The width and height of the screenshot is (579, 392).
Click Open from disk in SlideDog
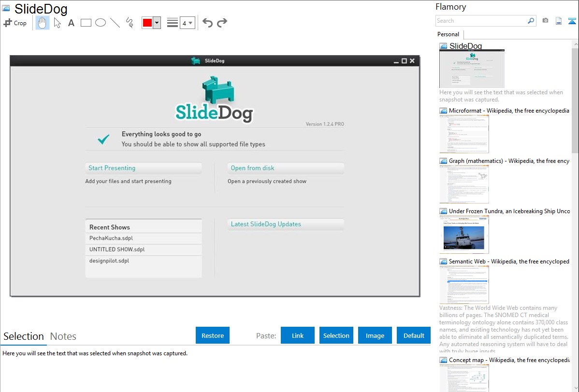[286, 168]
